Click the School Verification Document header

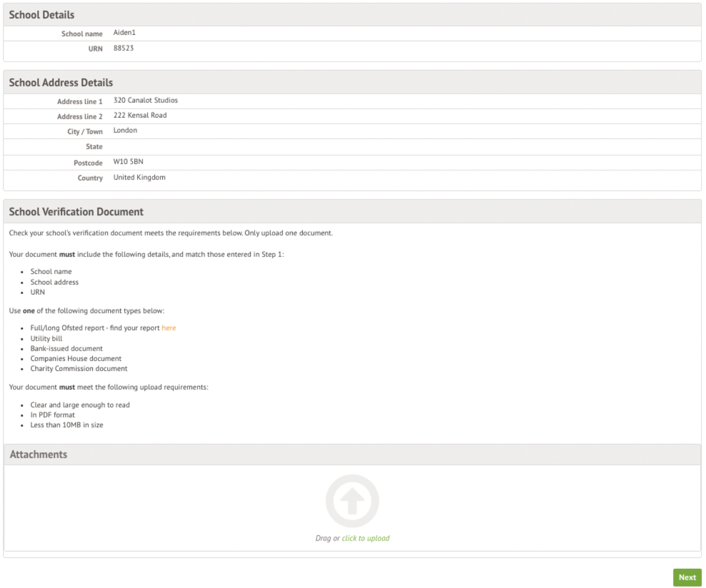[76, 212]
